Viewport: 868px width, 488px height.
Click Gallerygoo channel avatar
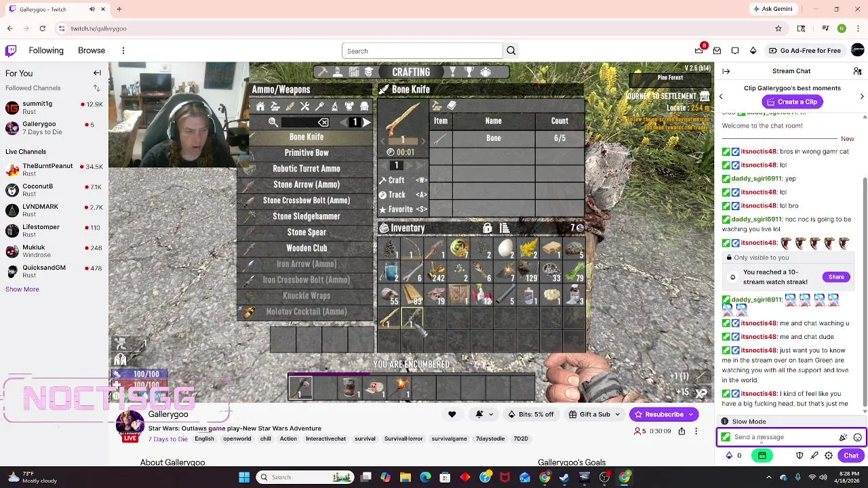(130, 426)
